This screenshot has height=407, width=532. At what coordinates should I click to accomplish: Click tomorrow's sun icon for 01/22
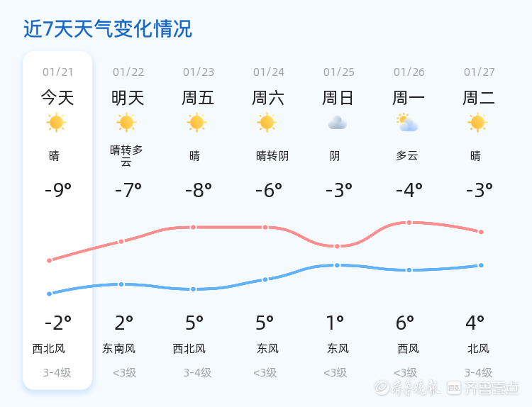point(126,123)
